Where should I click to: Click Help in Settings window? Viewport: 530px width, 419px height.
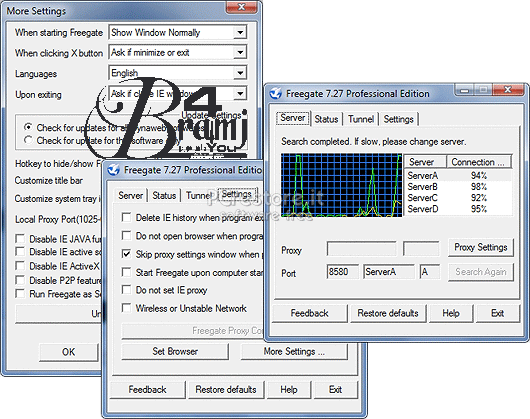[289, 389]
